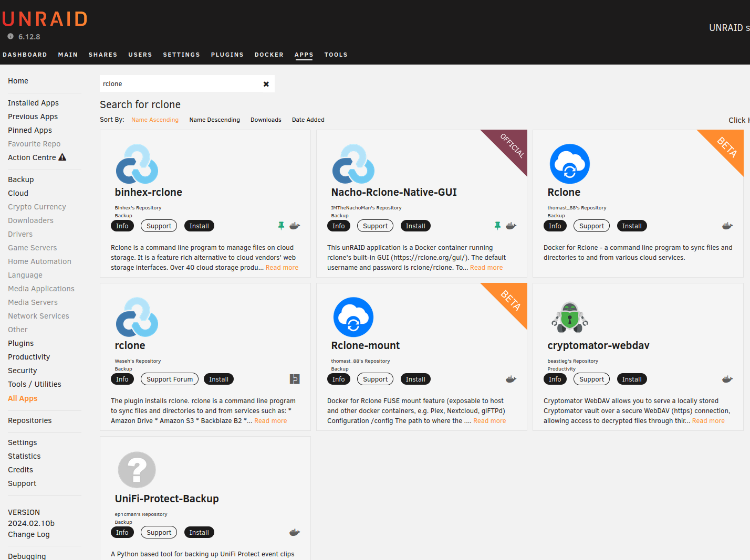Open Installed Apps
Screen dimensions: 750x560
33,103
